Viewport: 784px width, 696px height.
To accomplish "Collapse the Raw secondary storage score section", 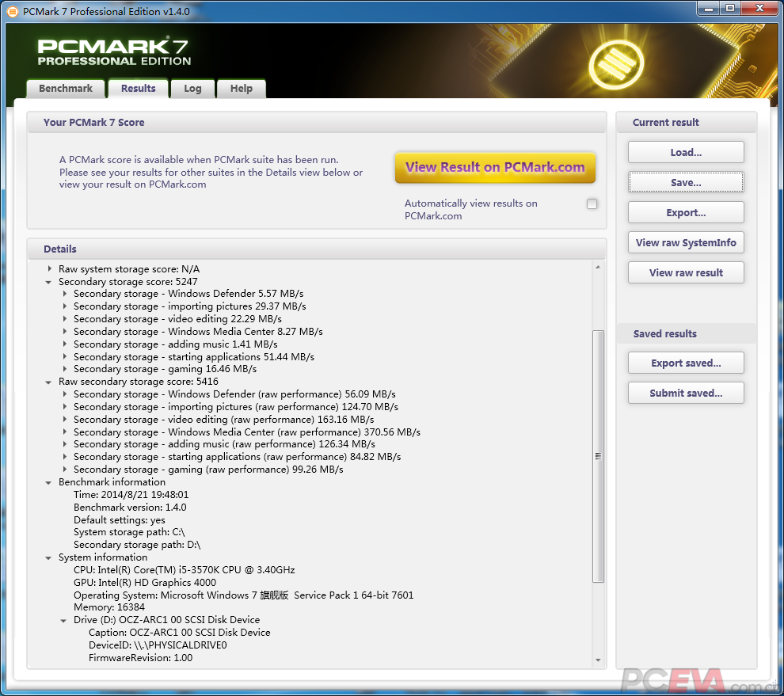I will click(x=48, y=381).
